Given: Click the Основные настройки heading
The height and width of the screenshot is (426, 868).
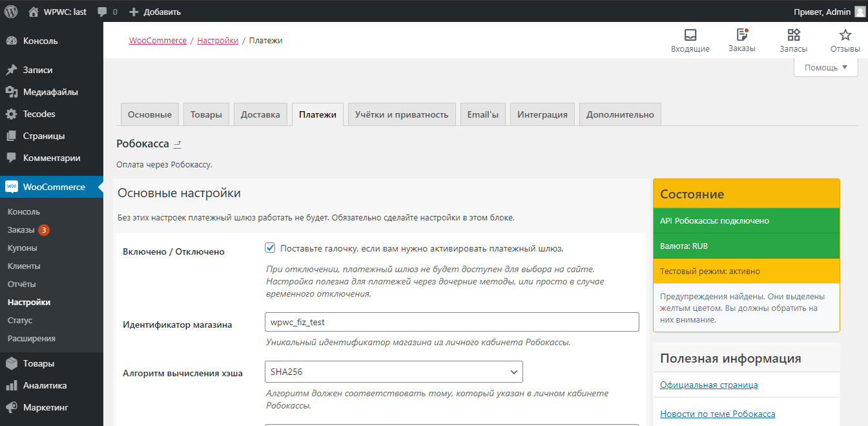Looking at the screenshot, I should tap(179, 193).
